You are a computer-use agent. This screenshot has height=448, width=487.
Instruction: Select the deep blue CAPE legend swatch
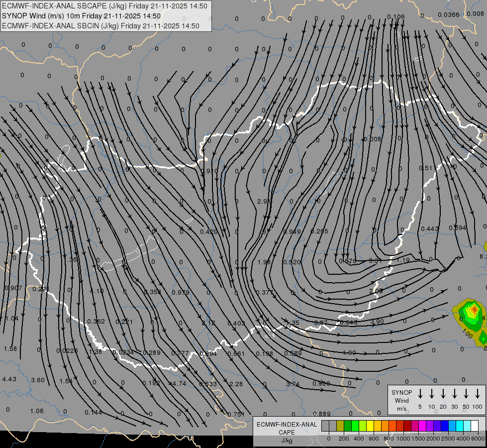[445, 426]
